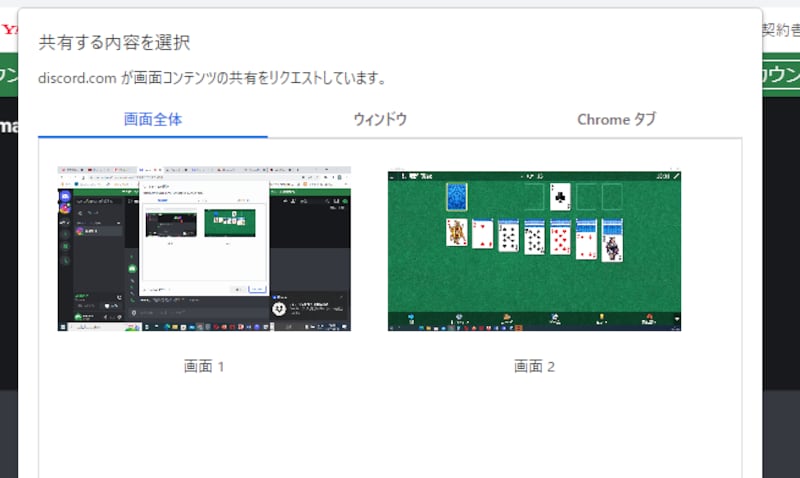Click the ace of clubs card in 画面 2
800x478 pixels.
click(561, 196)
